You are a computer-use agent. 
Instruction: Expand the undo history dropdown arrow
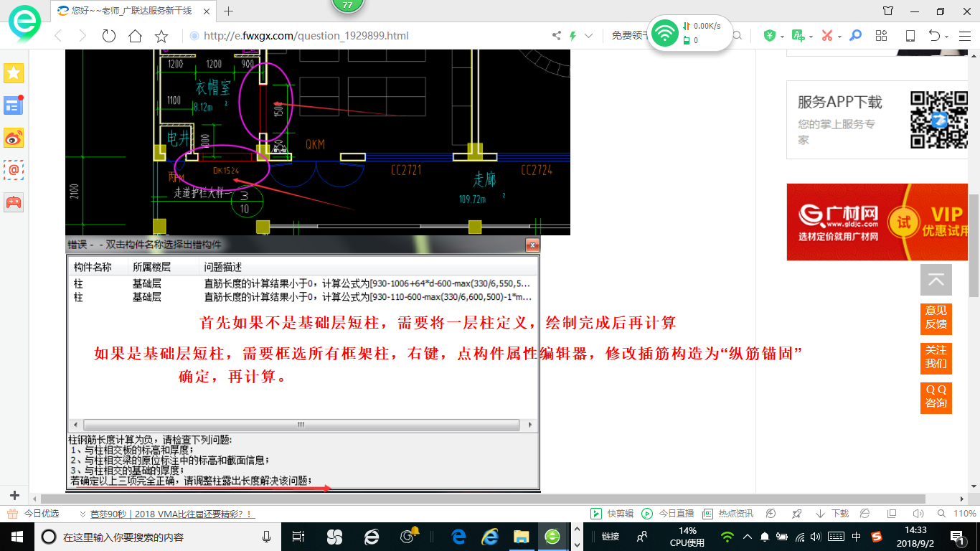pyautogui.click(x=947, y=37)
